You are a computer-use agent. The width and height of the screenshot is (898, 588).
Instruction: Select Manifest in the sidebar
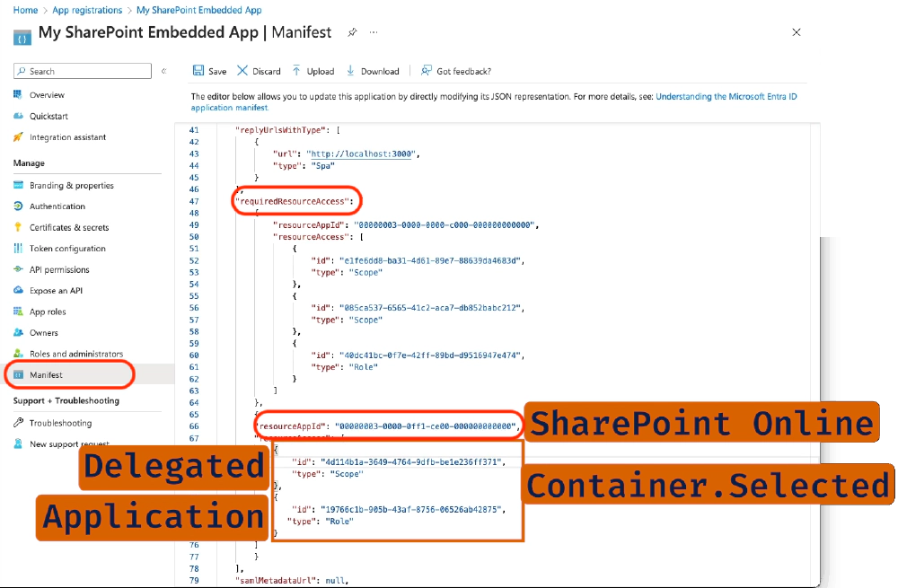point(46,374)
